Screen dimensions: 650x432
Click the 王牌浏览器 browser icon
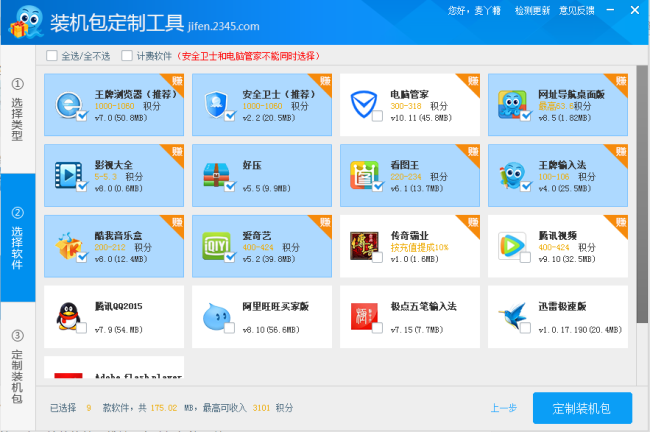[68, 104]
